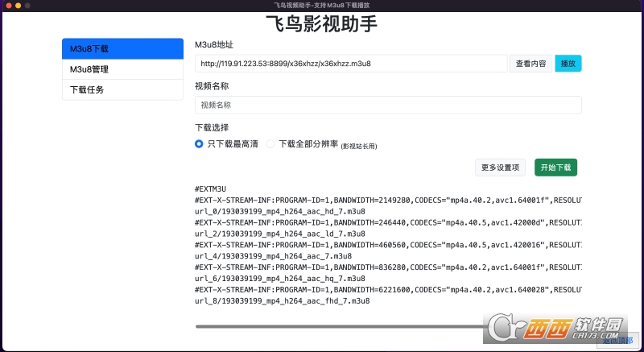Focus the 视频名称 input field
The image size is (644, 352).
click(388, 105)
